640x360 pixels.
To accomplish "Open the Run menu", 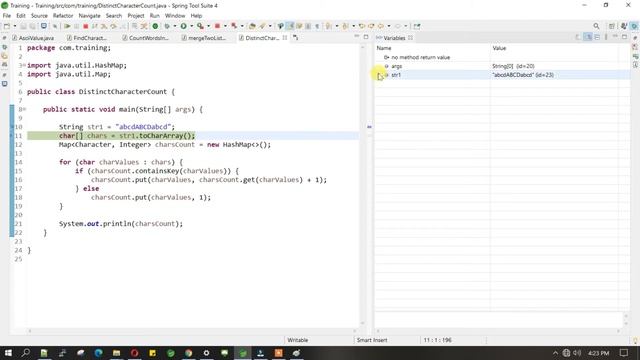I will click(x=155, y=16).
